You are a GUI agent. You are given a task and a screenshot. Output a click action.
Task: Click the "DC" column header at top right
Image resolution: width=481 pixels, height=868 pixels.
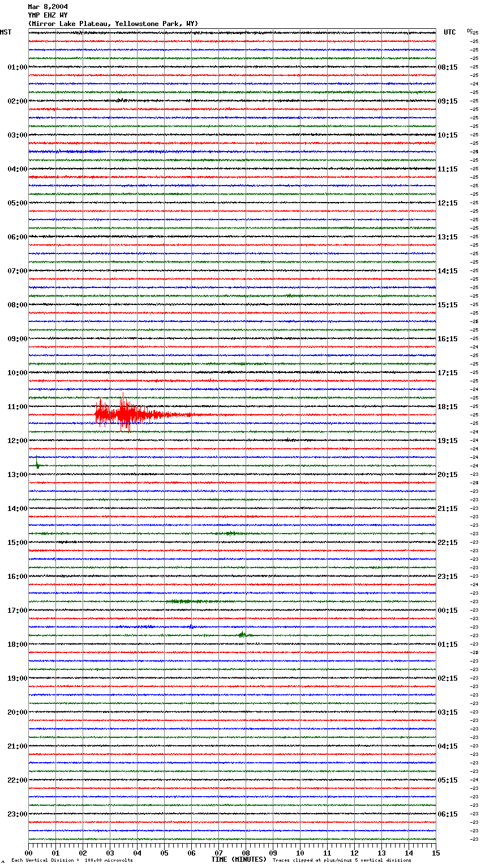pyautogui.click(x=470, y=31)
